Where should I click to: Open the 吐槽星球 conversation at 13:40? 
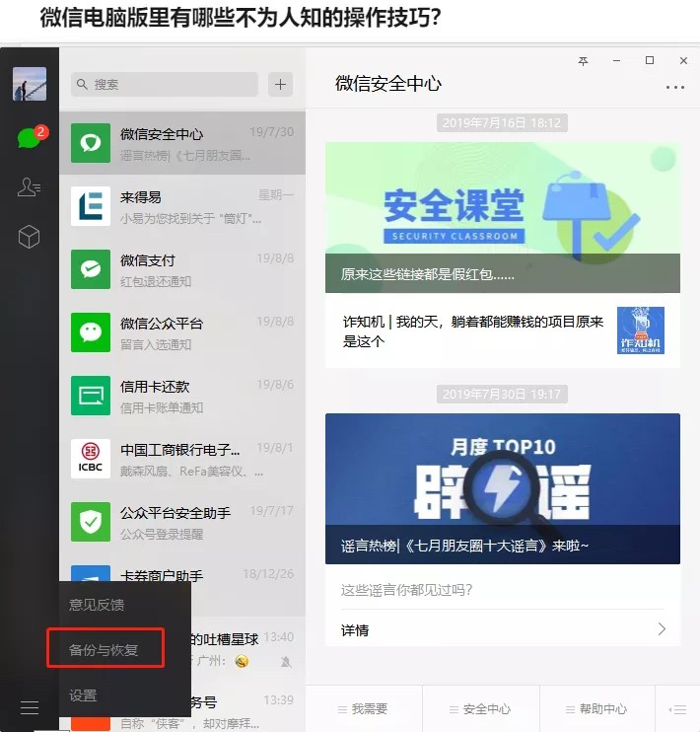(247, 649)
